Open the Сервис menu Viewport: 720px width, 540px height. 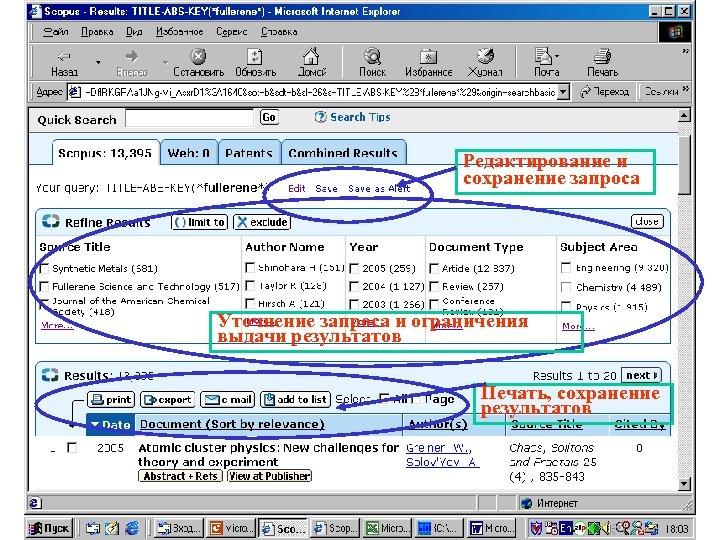pyautogui.click(x=231, y=32)
